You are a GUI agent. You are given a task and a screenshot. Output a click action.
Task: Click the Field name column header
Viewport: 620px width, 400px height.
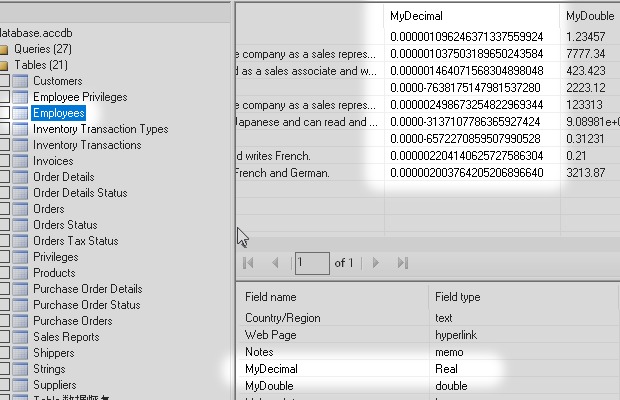[x=270, y=297]
